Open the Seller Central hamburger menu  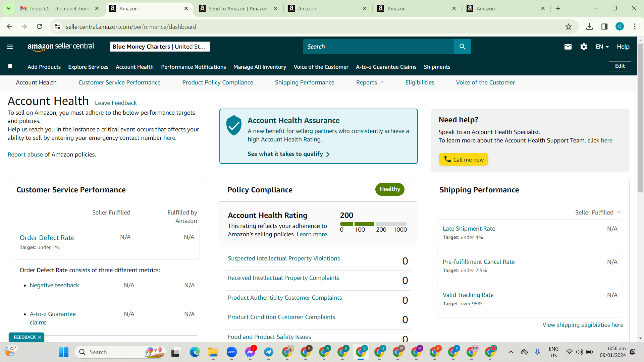click(10, 47)
